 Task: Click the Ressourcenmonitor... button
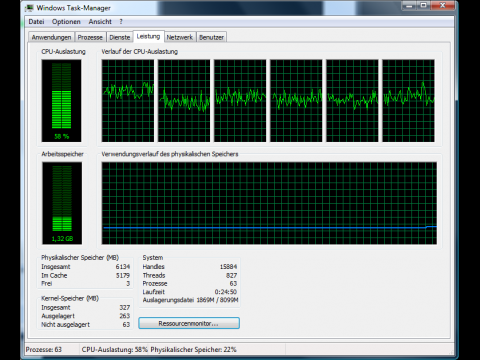coord(189,323)
